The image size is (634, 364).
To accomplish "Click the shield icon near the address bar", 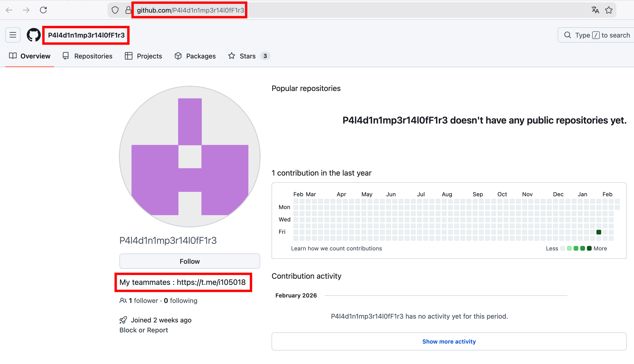I will click(115, 10).
